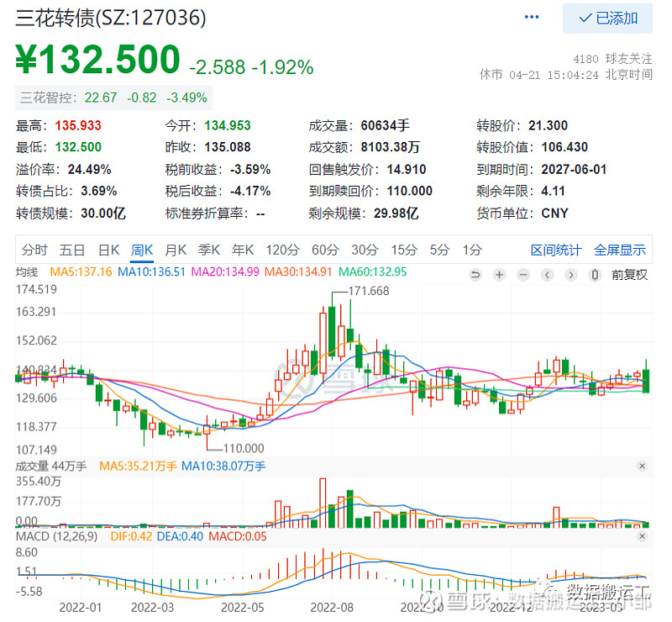This screenshot has height=622, width=672.
Task: Click the volume MA5:35.21万手 label
Action: coord(138,466)
